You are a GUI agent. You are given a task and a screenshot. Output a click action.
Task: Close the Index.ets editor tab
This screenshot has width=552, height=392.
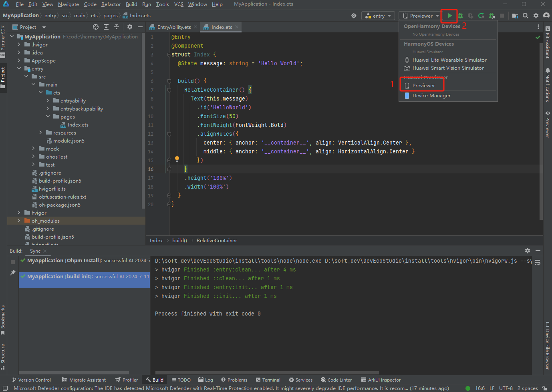237,27
